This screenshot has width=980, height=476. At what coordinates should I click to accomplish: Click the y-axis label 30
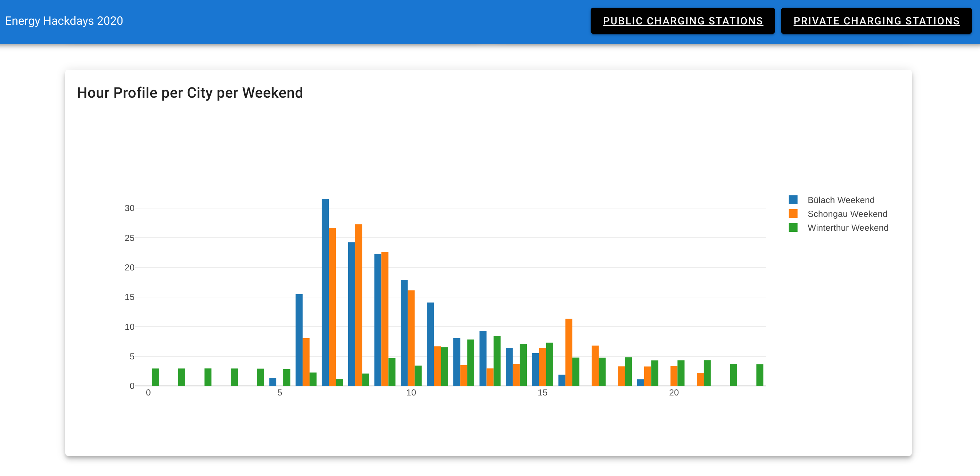[x=129, y=208]
